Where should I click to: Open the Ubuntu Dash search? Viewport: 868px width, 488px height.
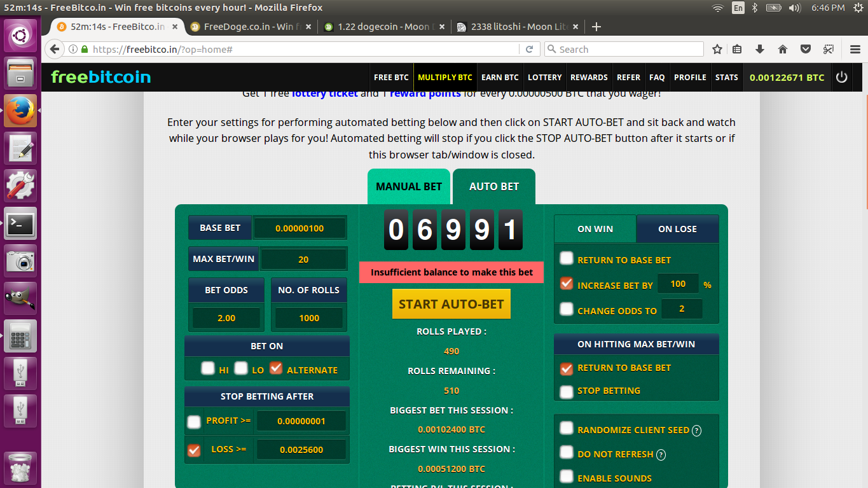pos(20,36)
